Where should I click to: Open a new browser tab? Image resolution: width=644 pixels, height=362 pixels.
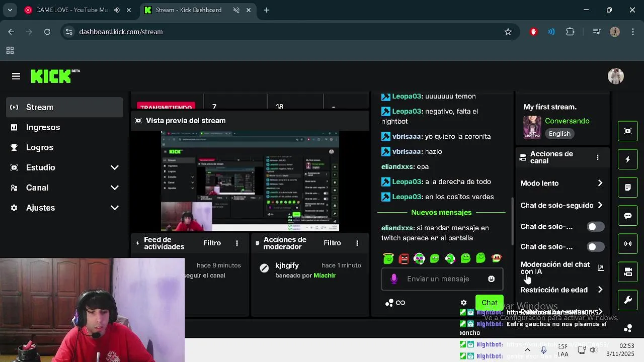(267, 10)
